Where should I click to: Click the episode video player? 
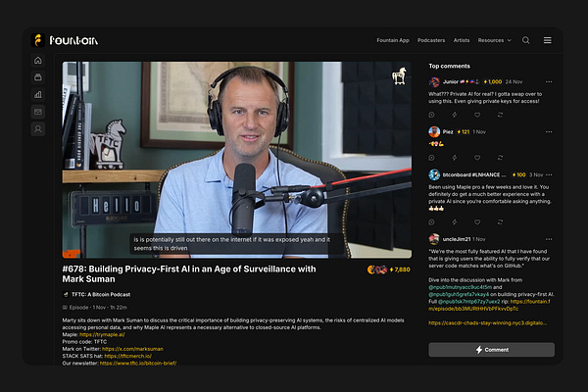(x=236, y=160)
